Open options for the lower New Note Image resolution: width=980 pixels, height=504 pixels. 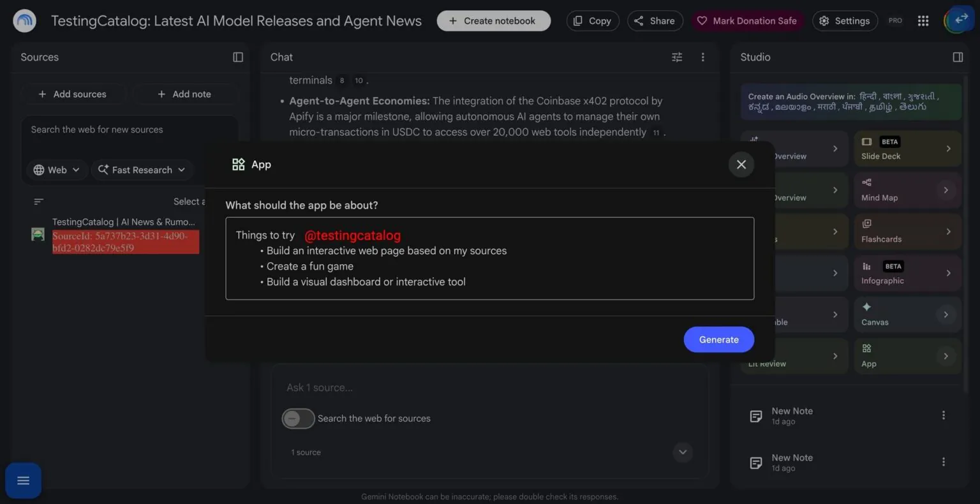click(x=943, y=462)
